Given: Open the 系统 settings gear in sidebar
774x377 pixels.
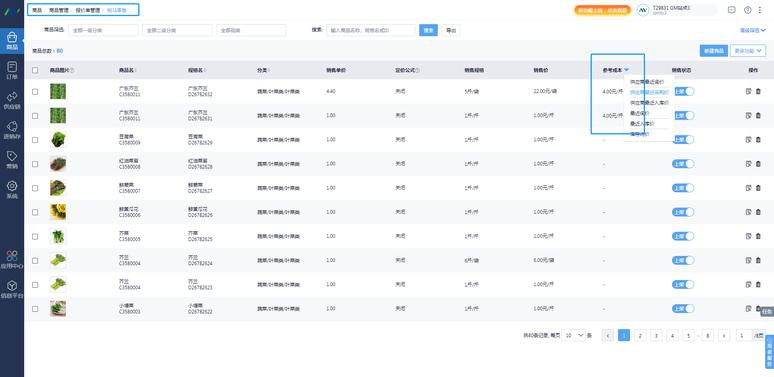Looking at the screenshot, I should 12,189.
